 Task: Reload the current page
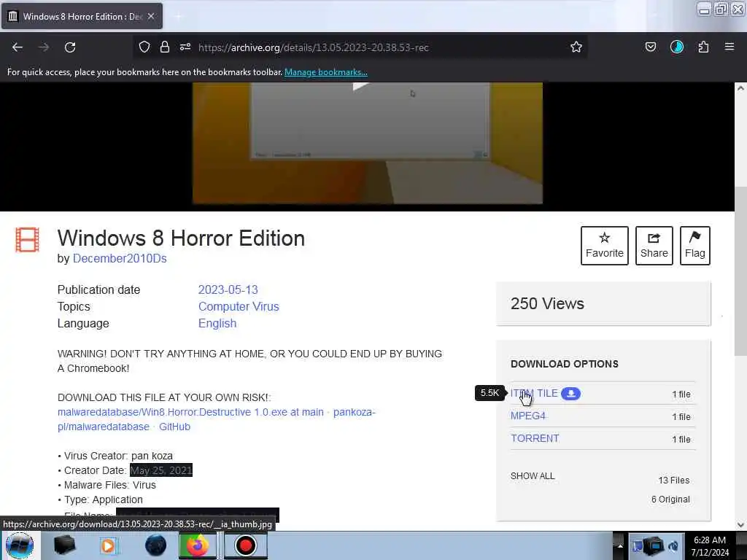(70, 47)
